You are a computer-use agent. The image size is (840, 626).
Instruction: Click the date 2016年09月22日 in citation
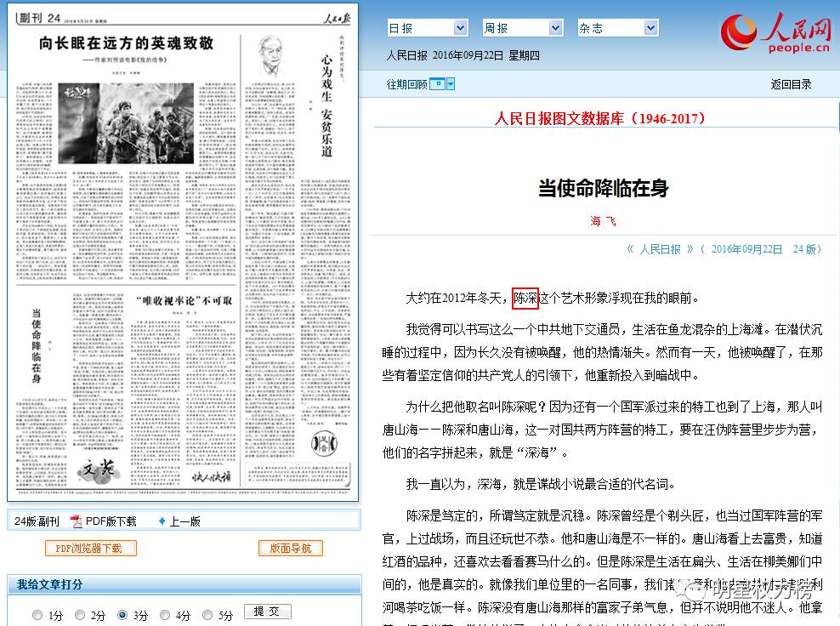pos(746,249)
